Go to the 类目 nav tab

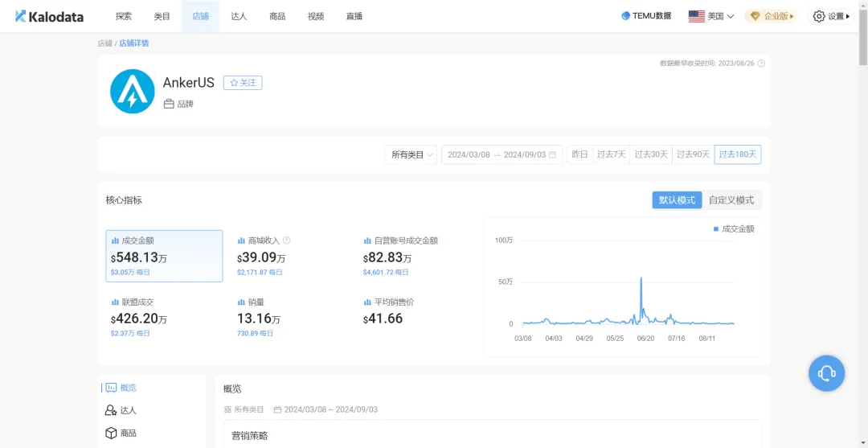coord(162,17)
